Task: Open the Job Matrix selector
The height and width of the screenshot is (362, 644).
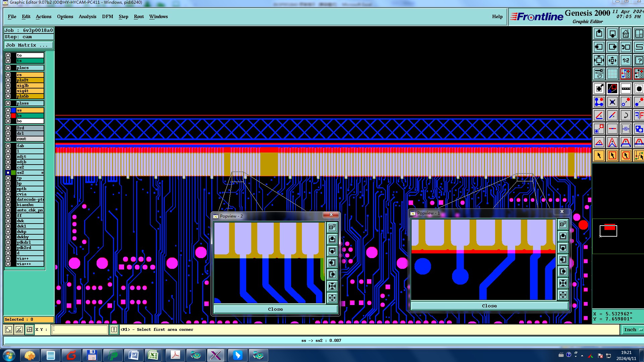Action: pos(28,45)
